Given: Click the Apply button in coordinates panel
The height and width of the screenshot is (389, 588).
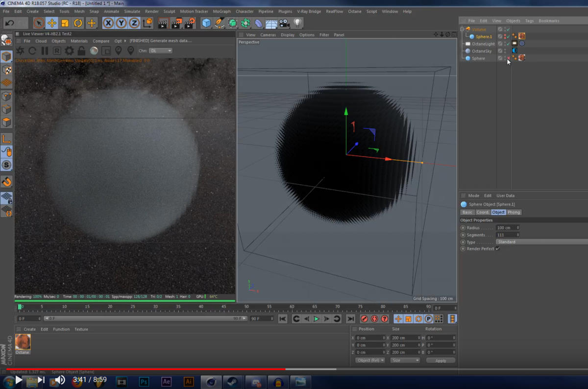Looking at the screenshot, I should click(441, 361).
